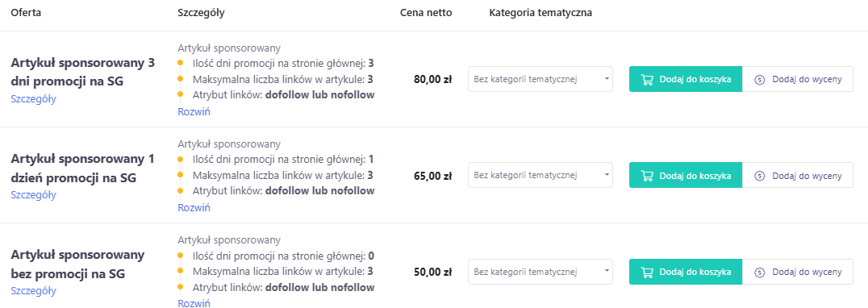Click cart icon for 65,00 zł offer
The image size is (868, 308).
(x=647, y=176)
